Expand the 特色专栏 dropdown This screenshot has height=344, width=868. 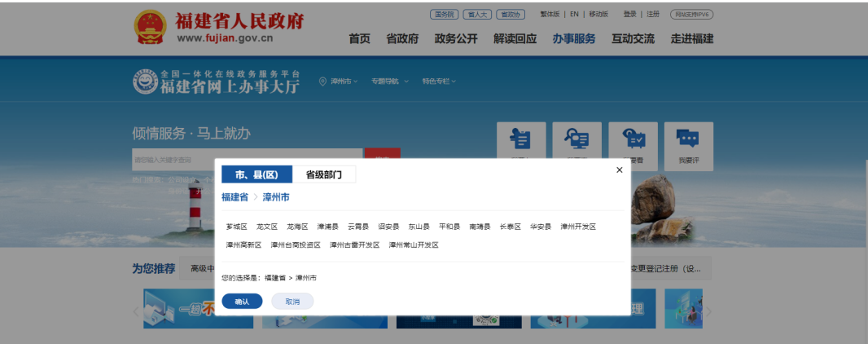click(439, 82)
